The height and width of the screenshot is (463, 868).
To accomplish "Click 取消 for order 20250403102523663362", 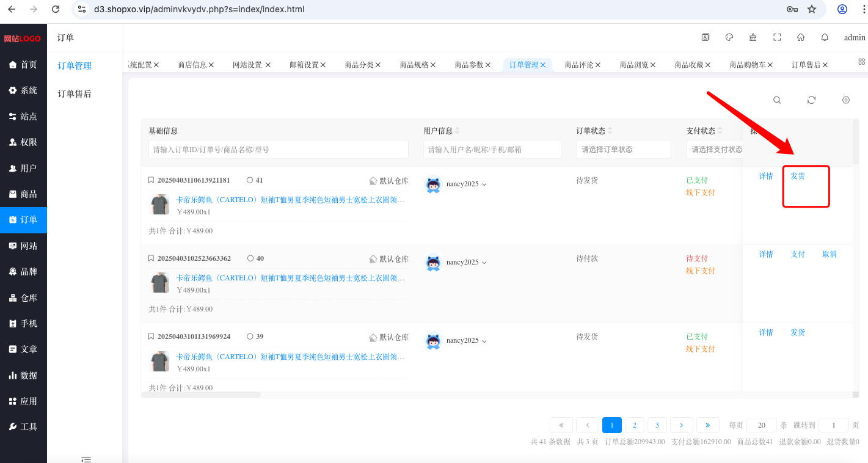I will (x=830, y=254).
